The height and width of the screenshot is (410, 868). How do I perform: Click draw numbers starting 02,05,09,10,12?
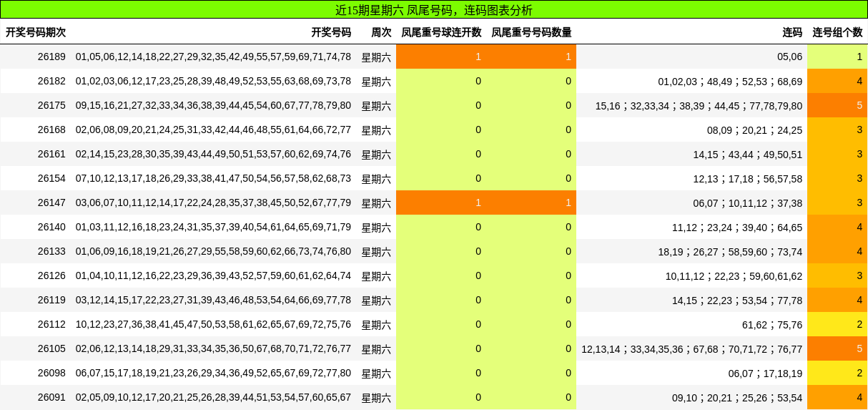click(214, 397)
